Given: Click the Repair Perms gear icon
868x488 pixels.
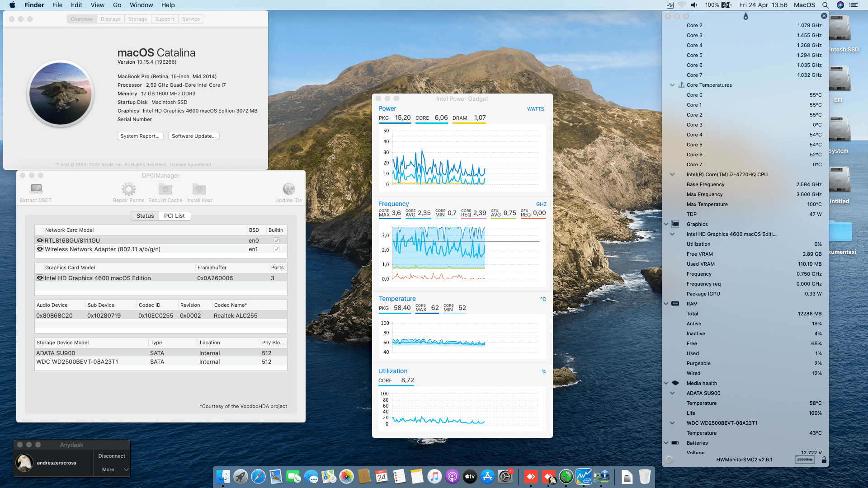Looking at the screenshot, I should [x=128, y=189].
